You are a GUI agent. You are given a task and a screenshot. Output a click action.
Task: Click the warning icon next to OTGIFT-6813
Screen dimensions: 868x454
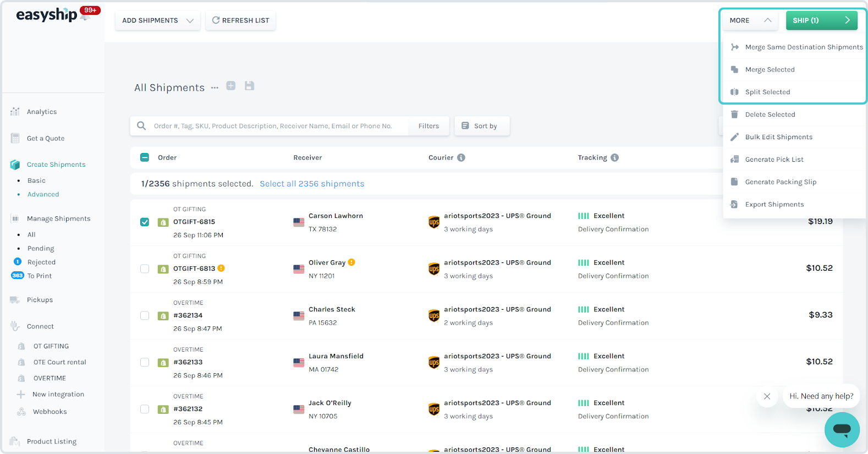[221, 269]
